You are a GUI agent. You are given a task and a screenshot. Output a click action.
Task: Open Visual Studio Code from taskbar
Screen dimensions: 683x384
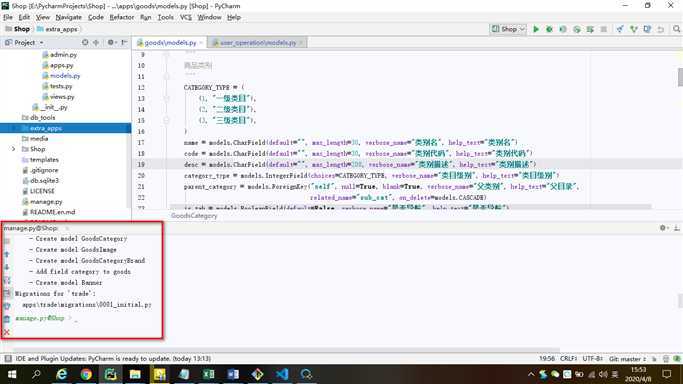click(282, 374)
